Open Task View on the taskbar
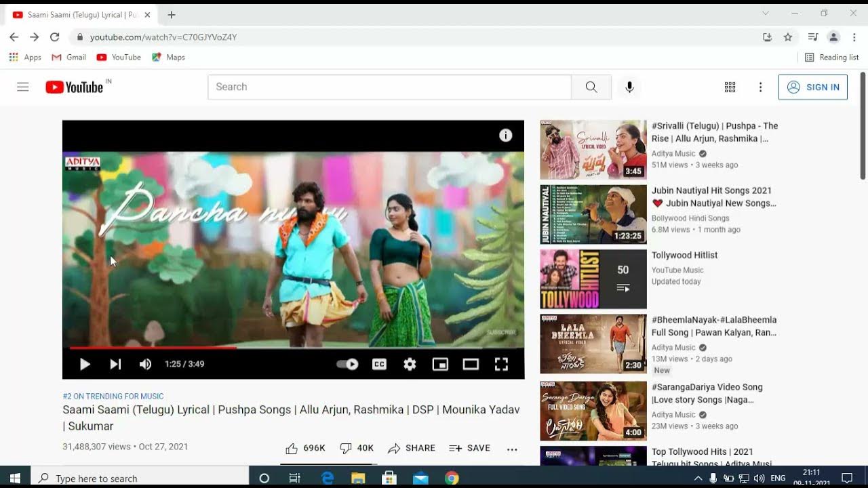Viewport: 868px width, 488px height. coord(295,478)
